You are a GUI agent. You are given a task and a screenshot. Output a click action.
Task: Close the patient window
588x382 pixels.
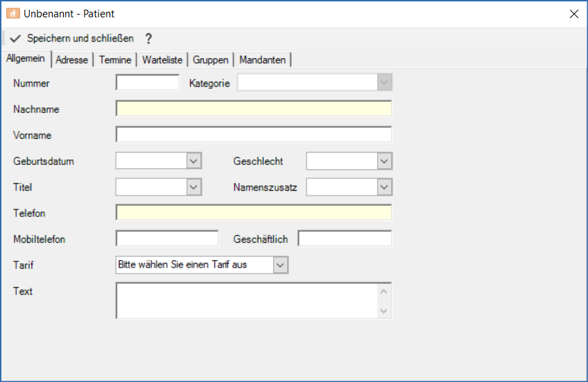point(573,13)
